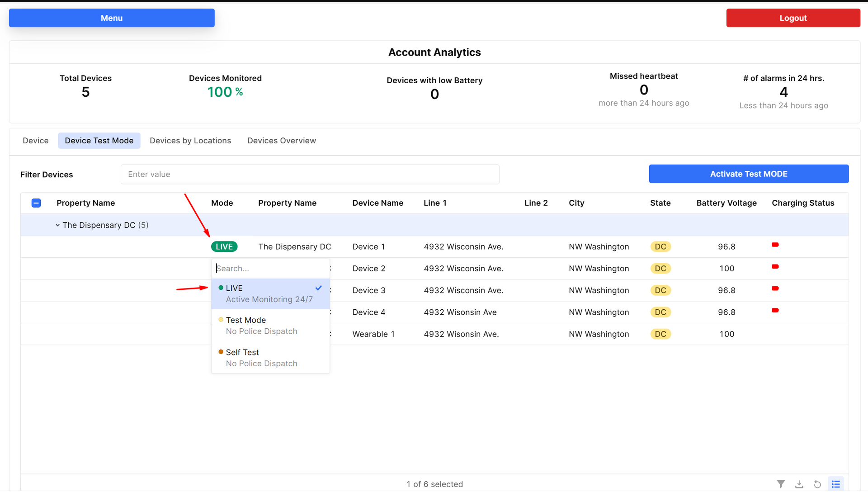The height and width of the screenshot is (492, 868).
Task: Collapse The Dispensary DC group
Action: tap(58, 225)
